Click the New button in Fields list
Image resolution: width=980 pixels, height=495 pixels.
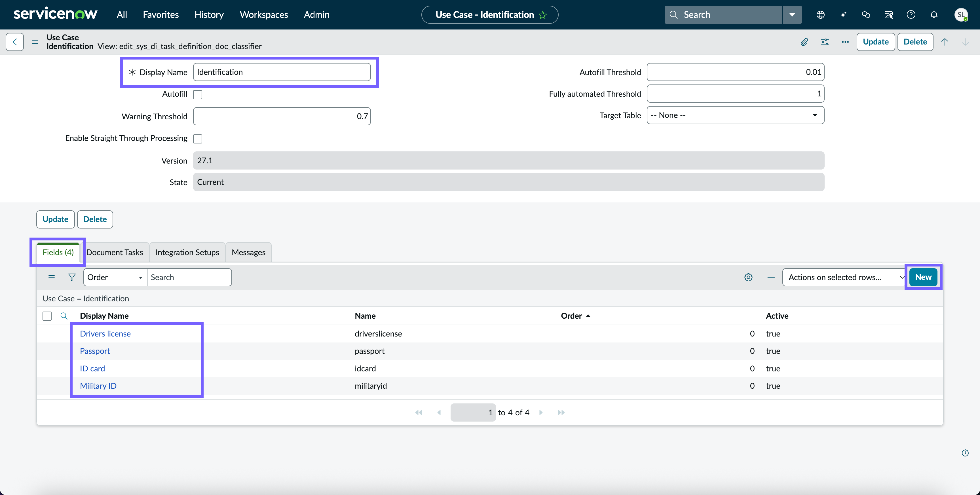(923, 277)
